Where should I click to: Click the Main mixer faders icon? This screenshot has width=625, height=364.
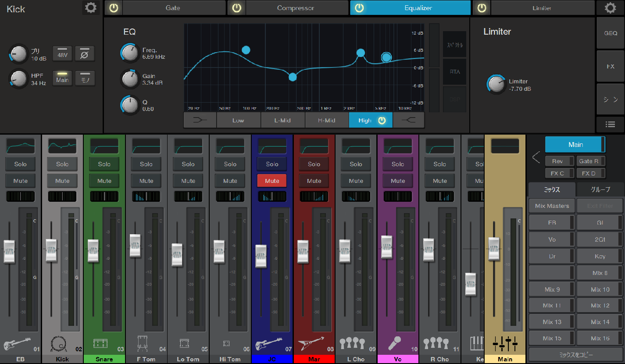(x=505, y=344)
